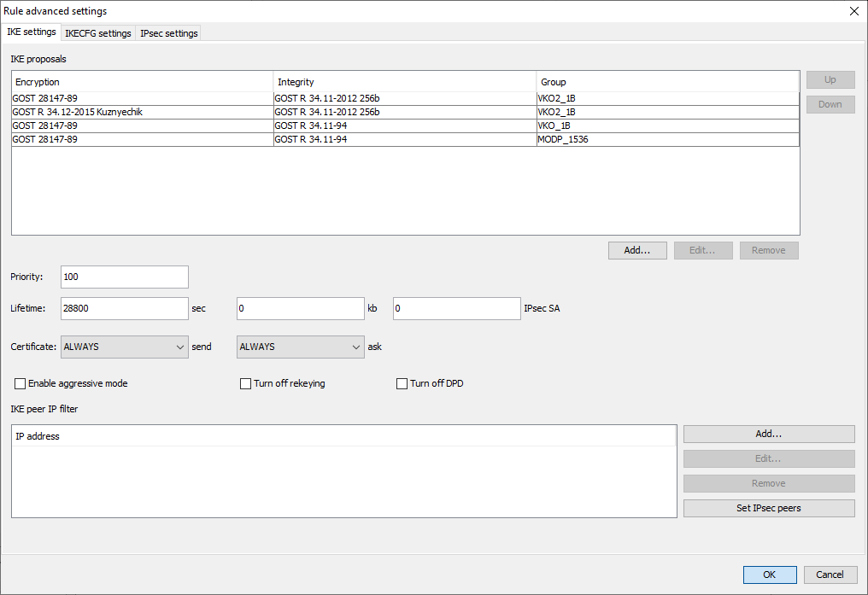Select the Kuznyechik encryption proposal row
Image resolution: width=868 pixels, height=595 pixels.
(x=142, y=112)
